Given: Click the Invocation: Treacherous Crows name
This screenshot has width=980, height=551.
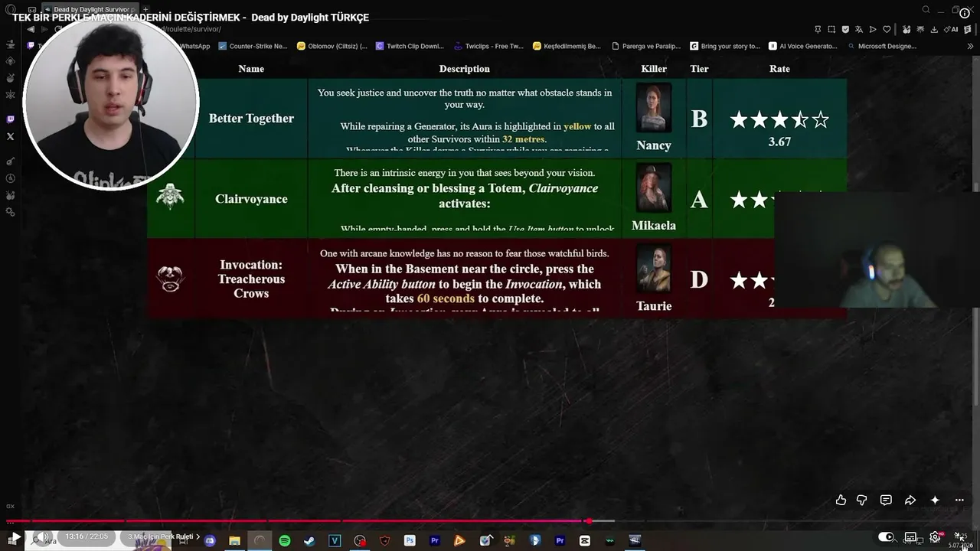Looking at the screenshot, I should click(251, 279).
